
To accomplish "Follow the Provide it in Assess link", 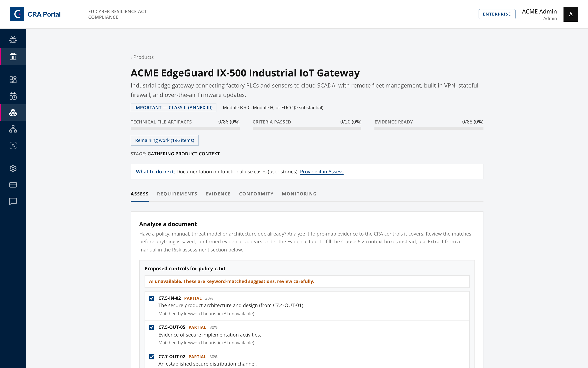I will (322, 172).
